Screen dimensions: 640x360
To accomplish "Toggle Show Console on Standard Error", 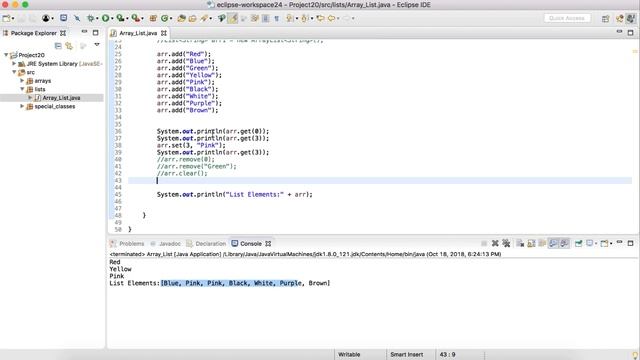I will [x=564, y=244].
